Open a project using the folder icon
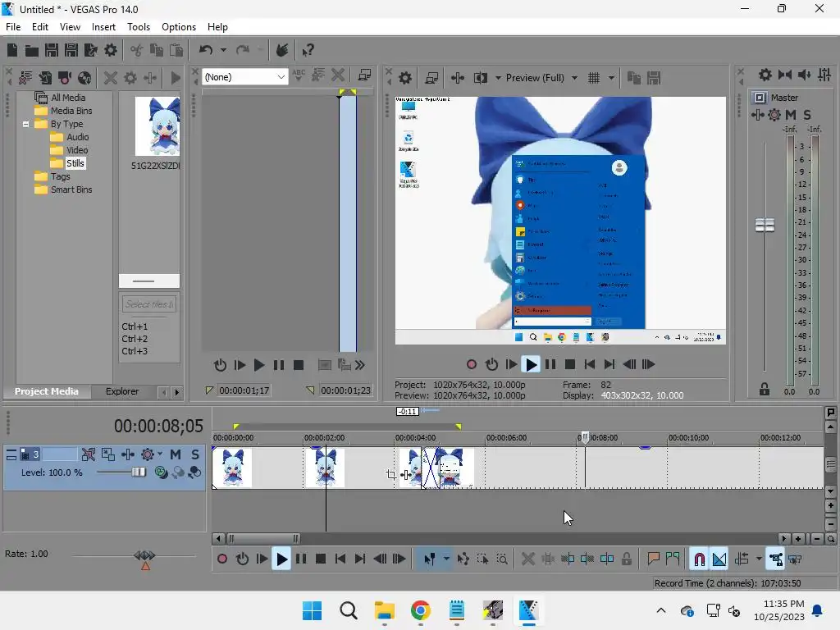 point(32,50)
